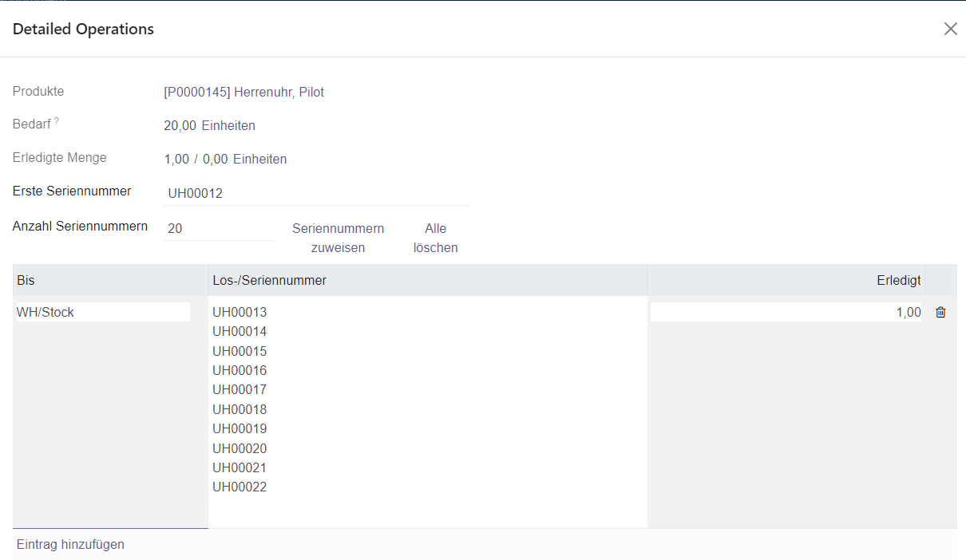Viewport: 966px width, 560px height.
Task: Click the last serial number UH00022
Action: click(240, 487)
